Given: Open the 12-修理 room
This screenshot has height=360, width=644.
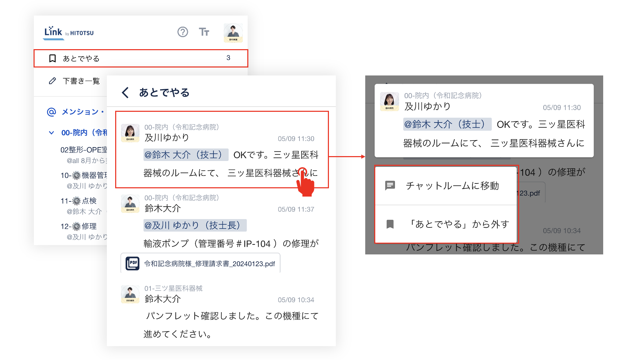Looking at the screenshot, I should pos(79,226).
